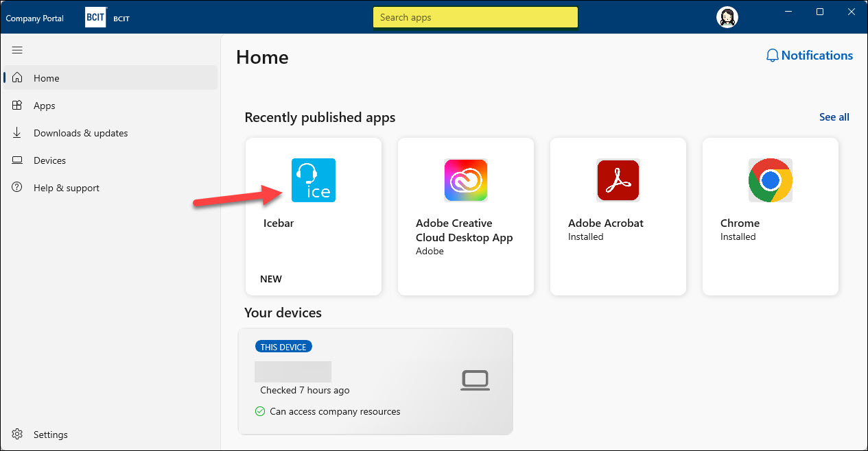Screen dimensions: 868x451
Task: Select the Home house icon
Action: pyautogui.click(x=16, y=77)
